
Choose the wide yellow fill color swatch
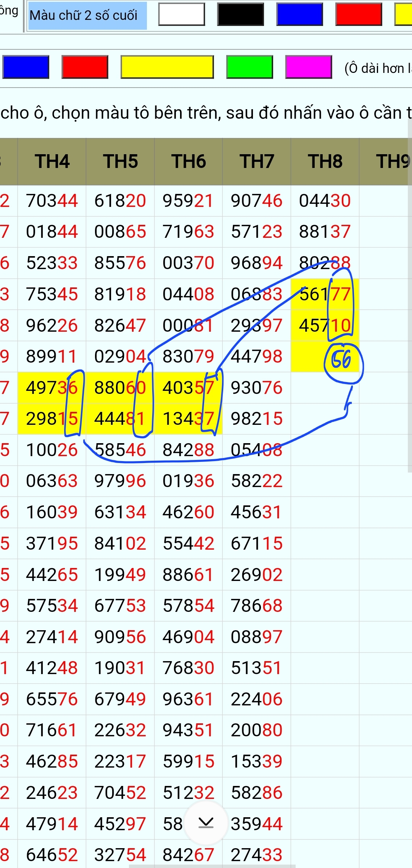(167, 67)
